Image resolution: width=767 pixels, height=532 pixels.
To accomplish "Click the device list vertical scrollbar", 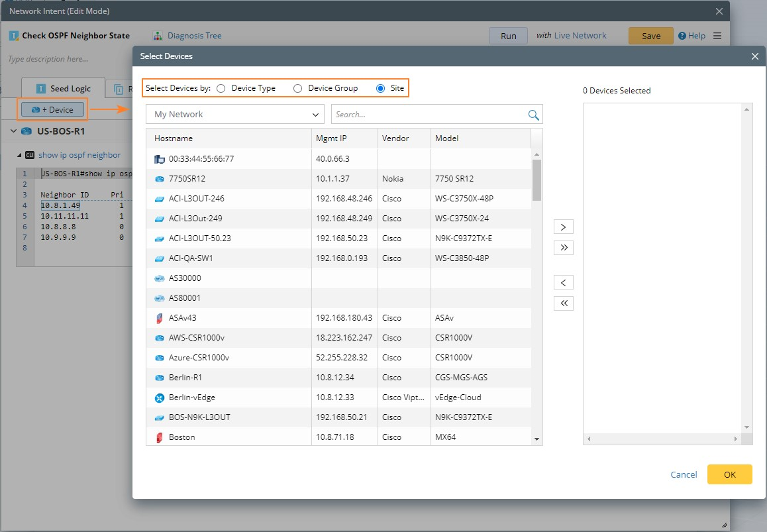I will pos(537,180).
